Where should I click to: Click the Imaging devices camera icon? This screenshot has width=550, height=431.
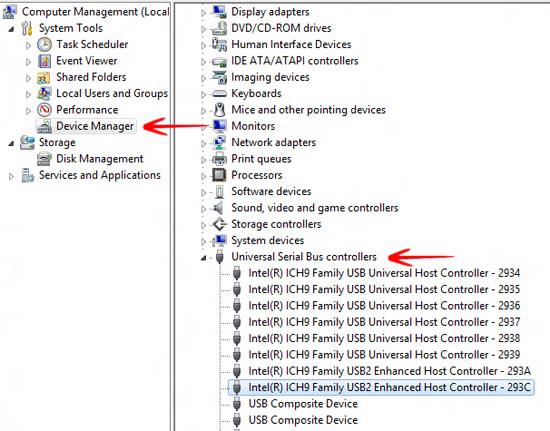220,77
